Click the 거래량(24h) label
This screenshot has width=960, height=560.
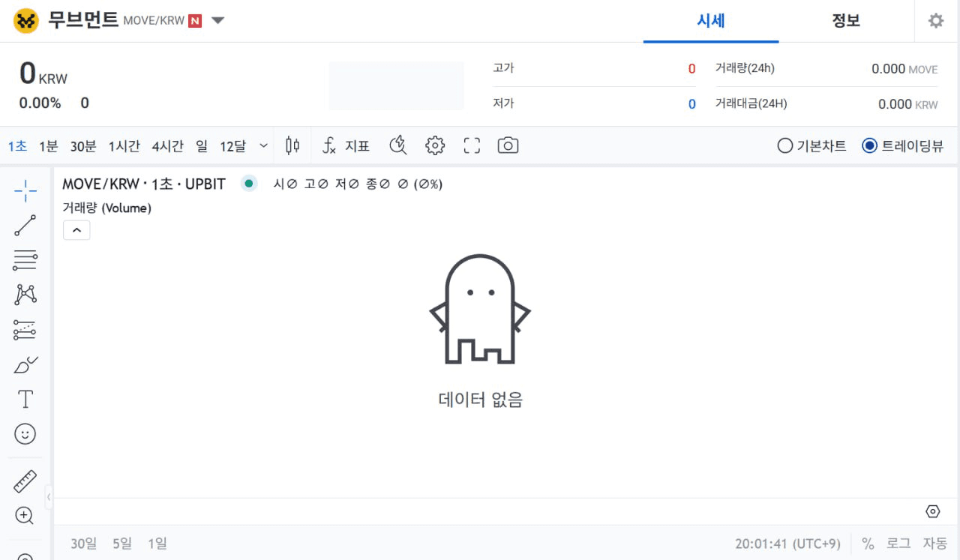745,68
